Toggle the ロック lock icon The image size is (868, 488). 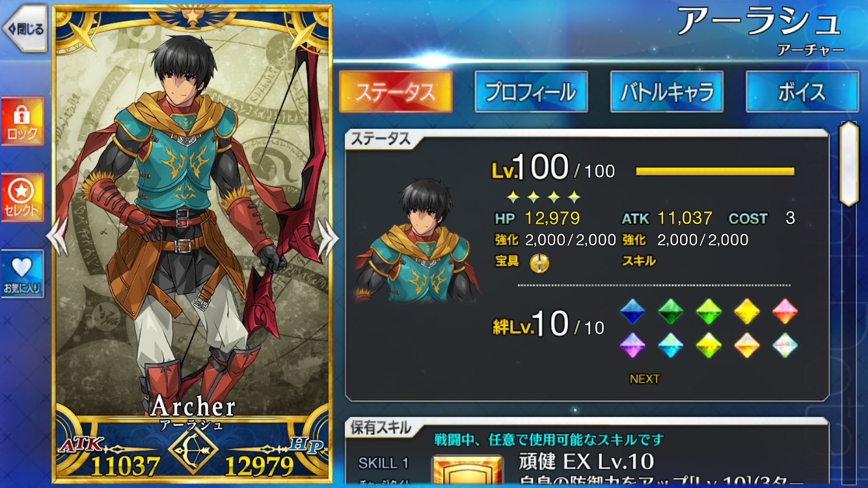pyautogui.click(x=23, y=122)
